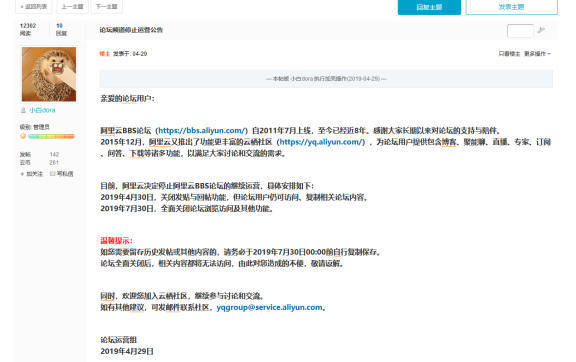Click the 返回列表 back-to-list button
576x362 pixels.
click(33, 7)
